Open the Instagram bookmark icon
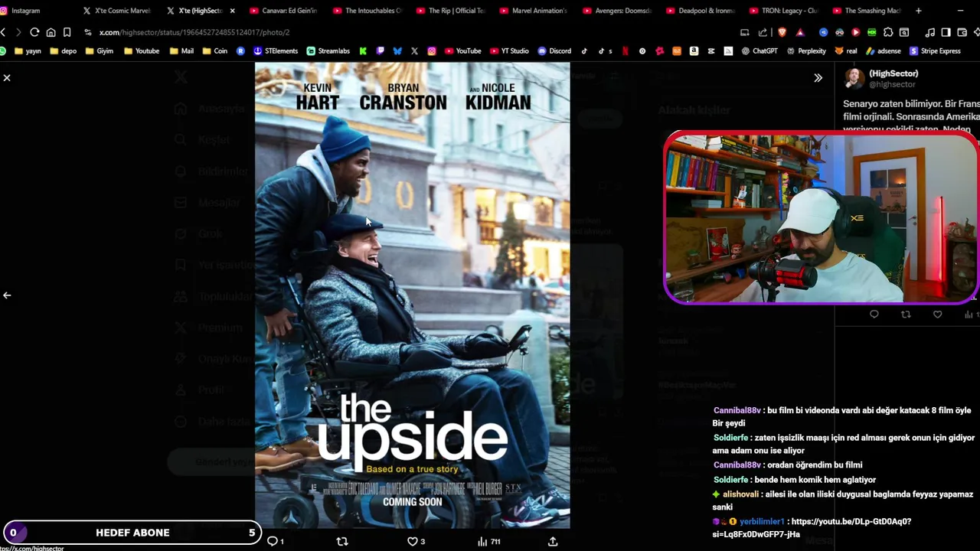The image size is (980, 551). [432, 51]
